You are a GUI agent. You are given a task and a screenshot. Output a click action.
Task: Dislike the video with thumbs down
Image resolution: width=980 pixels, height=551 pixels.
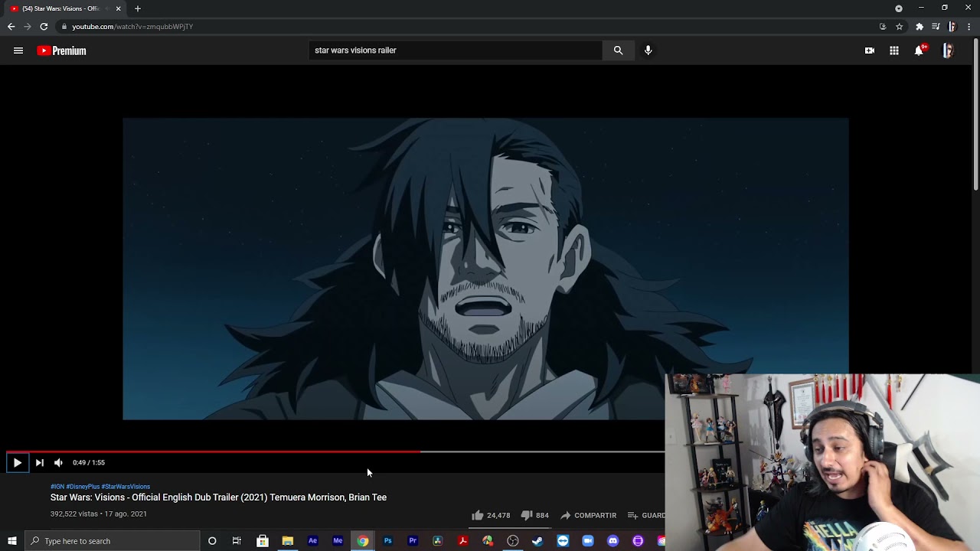click(x=534, y=515)
